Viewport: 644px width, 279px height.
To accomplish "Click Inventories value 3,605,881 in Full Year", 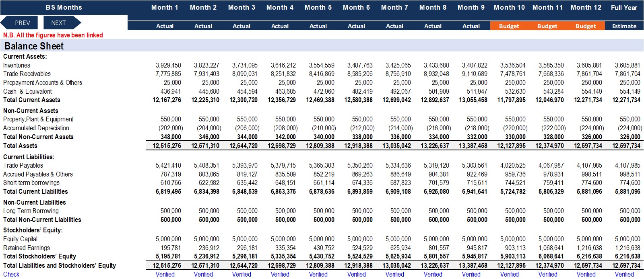I will tap(627, 65).
